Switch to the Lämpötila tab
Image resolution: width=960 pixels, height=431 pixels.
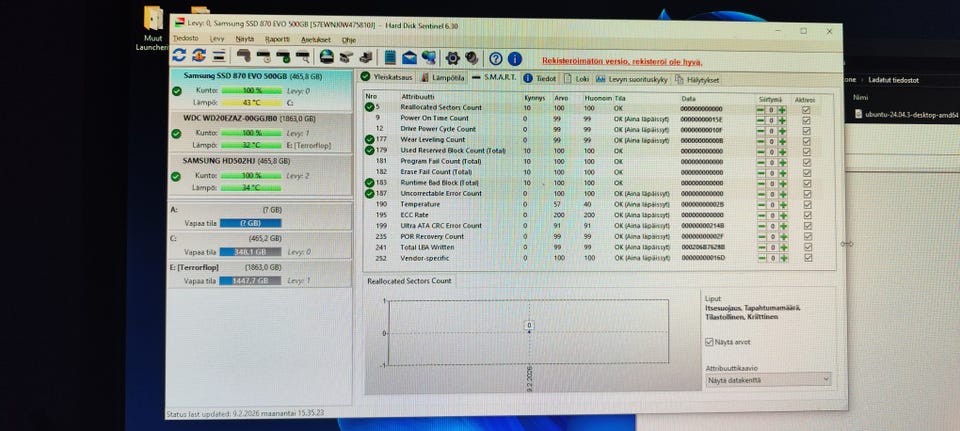[x=444, y=78]
